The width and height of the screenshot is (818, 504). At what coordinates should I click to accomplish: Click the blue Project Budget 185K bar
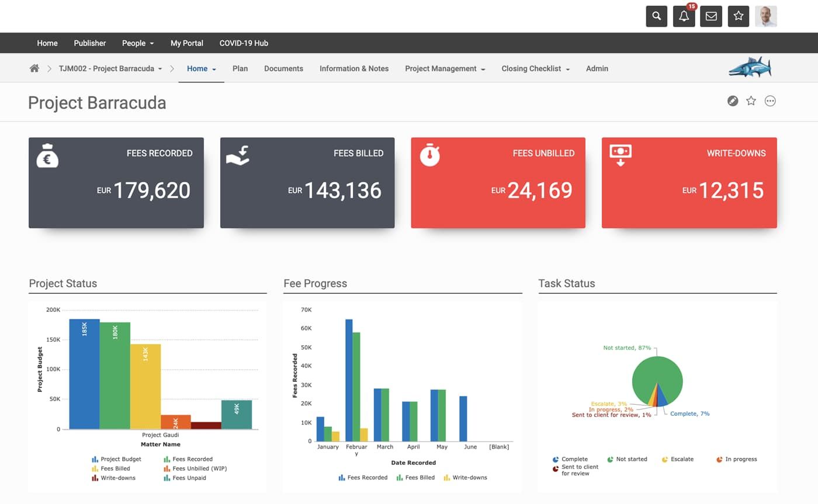(84, 374)
